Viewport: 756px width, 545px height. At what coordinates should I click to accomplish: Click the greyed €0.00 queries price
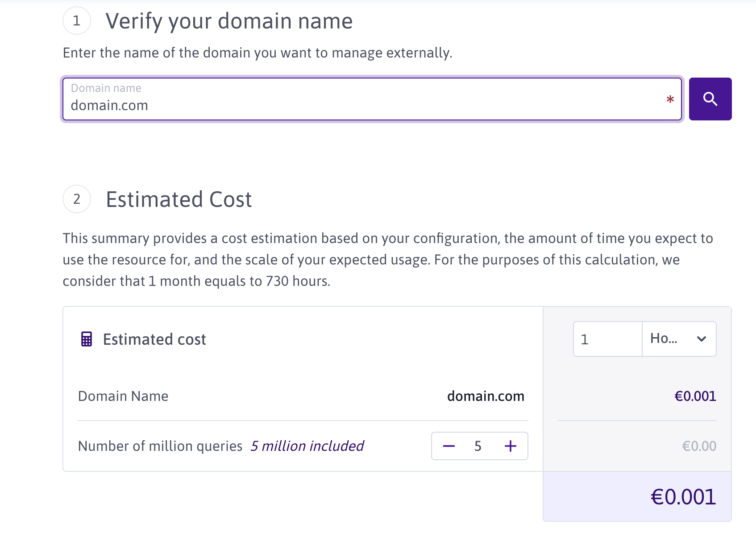coord(699,446)
